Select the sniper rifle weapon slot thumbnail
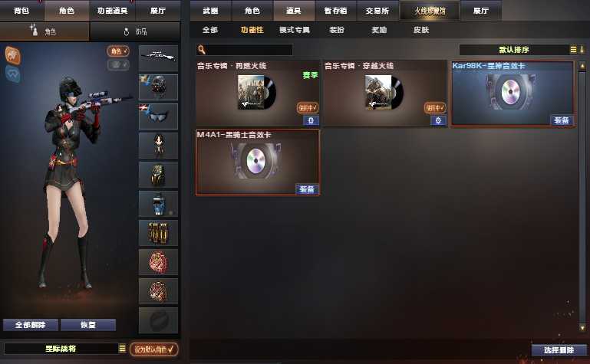The height and width of the screenshot is (364, 590). tap(158, 58)
